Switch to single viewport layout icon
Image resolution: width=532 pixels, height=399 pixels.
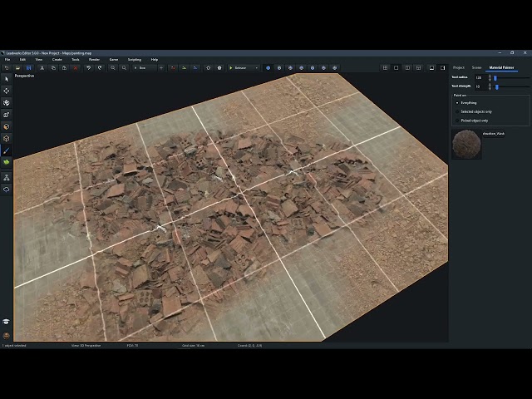point(396,68)
